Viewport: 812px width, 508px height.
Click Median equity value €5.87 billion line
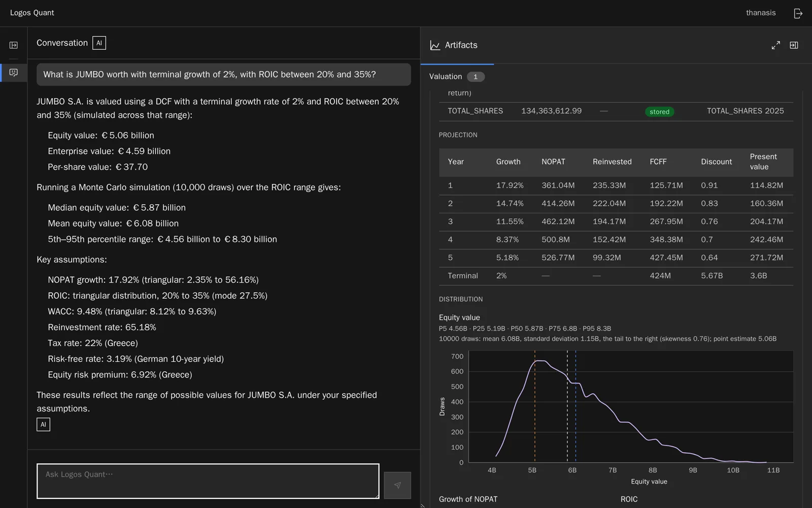(x=117, y=208)
